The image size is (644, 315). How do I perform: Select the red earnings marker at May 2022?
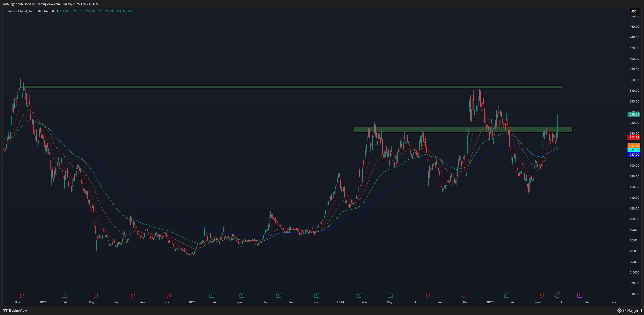pos(95,295)
